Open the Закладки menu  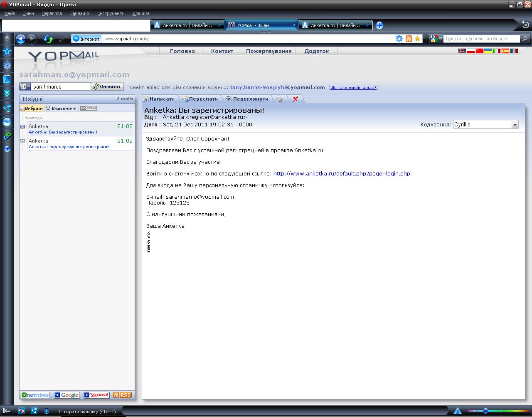[80, 13]
